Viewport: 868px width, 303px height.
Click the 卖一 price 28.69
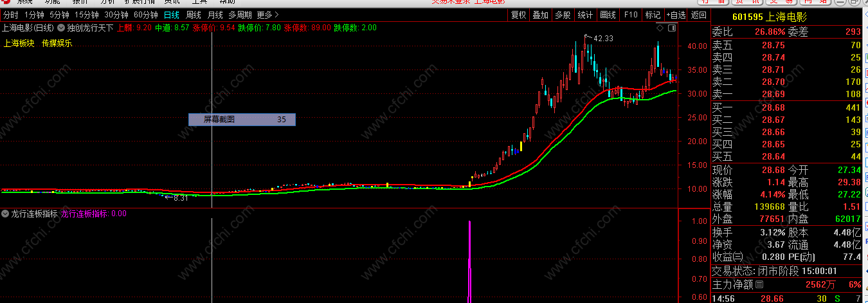[773, 94]
